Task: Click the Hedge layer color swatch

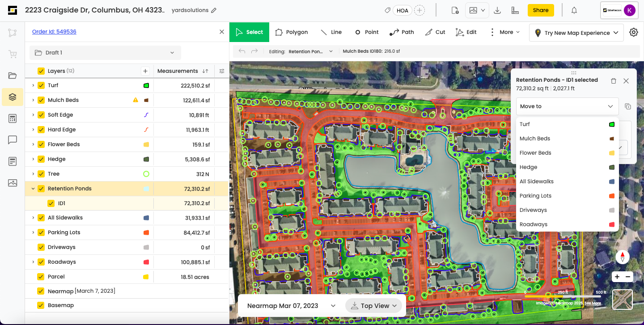Action: [146, 159]
